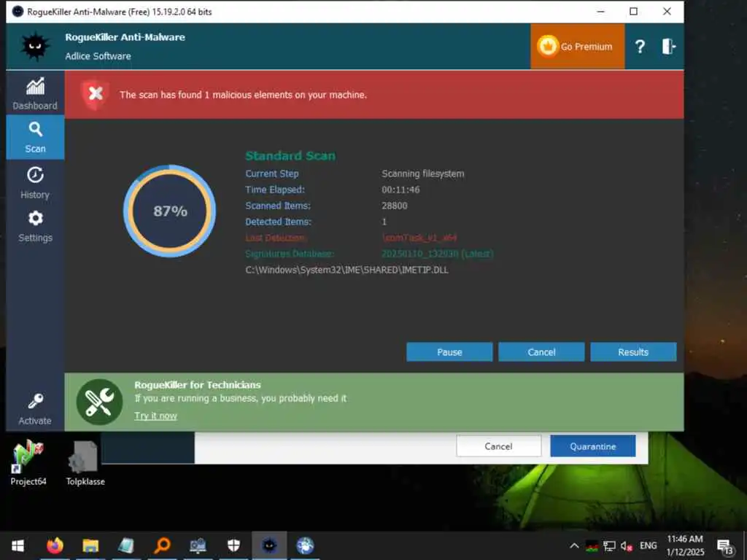Open the notification center icon

(x=724, y=547)
